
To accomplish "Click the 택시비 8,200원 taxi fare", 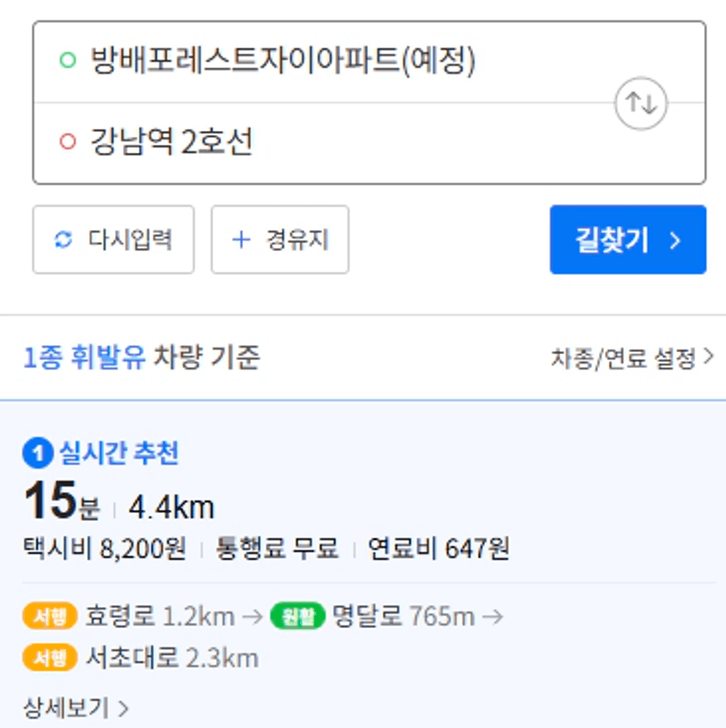I will [104, 550].
